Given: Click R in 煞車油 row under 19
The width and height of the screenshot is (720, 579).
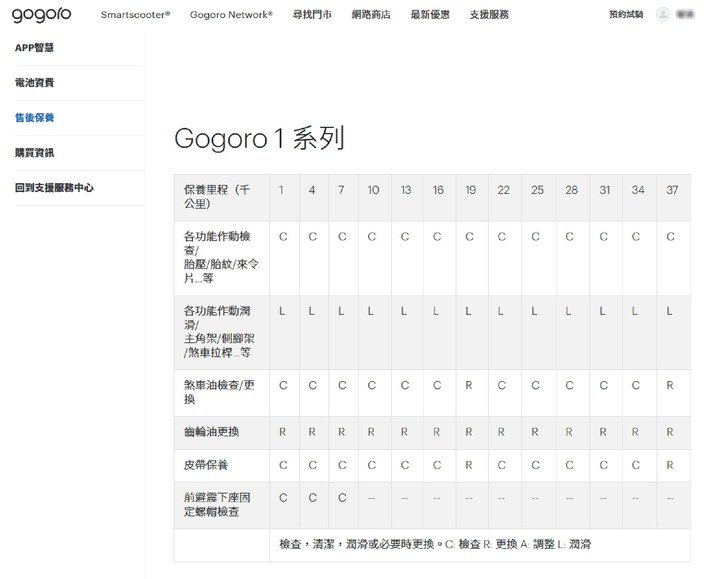Looking at the screenshot, I should click(x=469, y=386).
